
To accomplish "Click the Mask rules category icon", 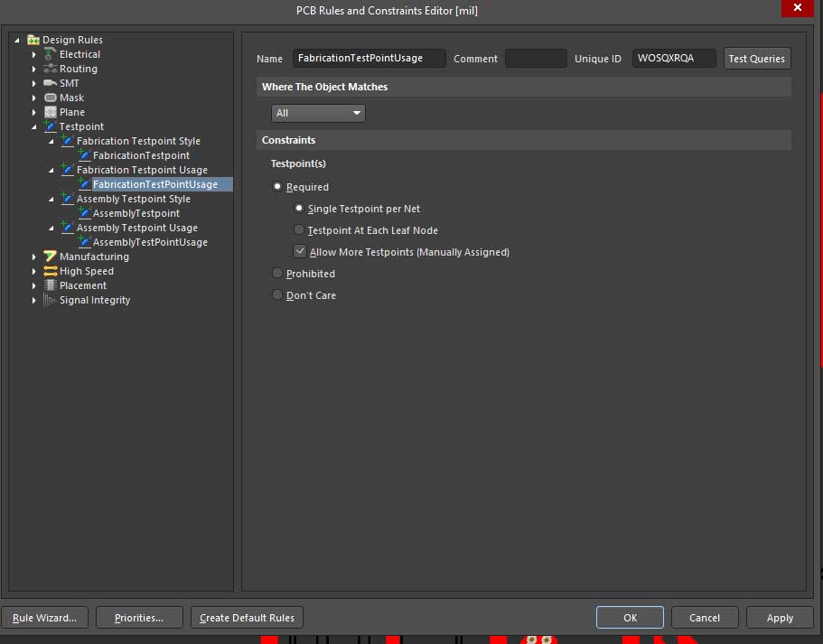I will pos(51,98).
